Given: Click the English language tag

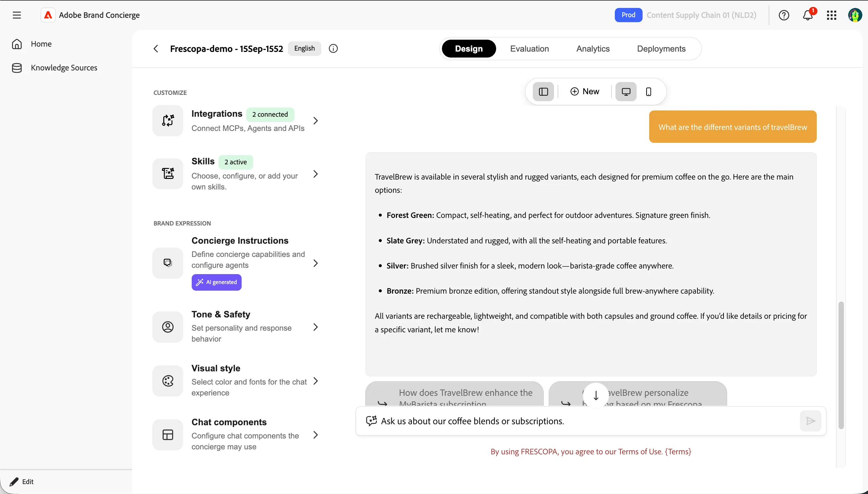Looking at the screenshot, I should 304,49.
